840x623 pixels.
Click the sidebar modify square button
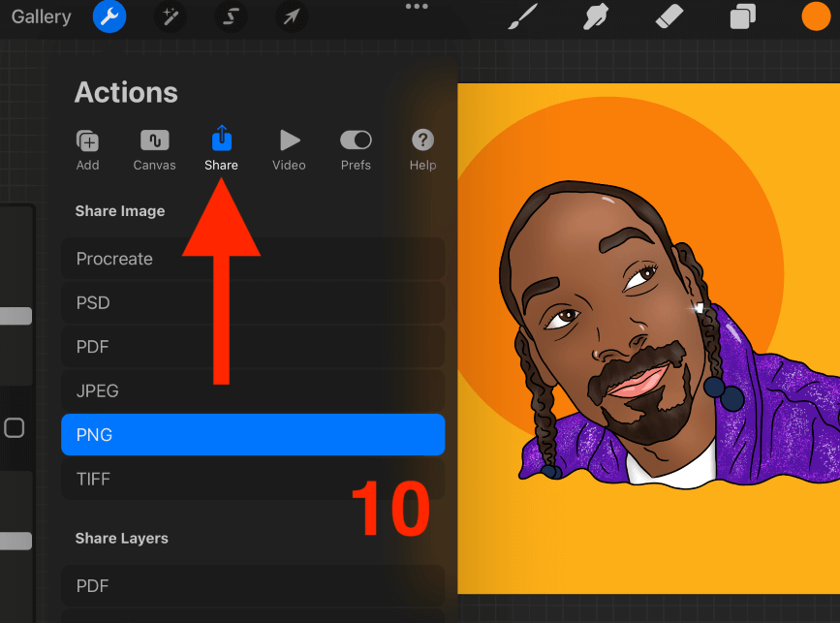[x=15, y=427]
